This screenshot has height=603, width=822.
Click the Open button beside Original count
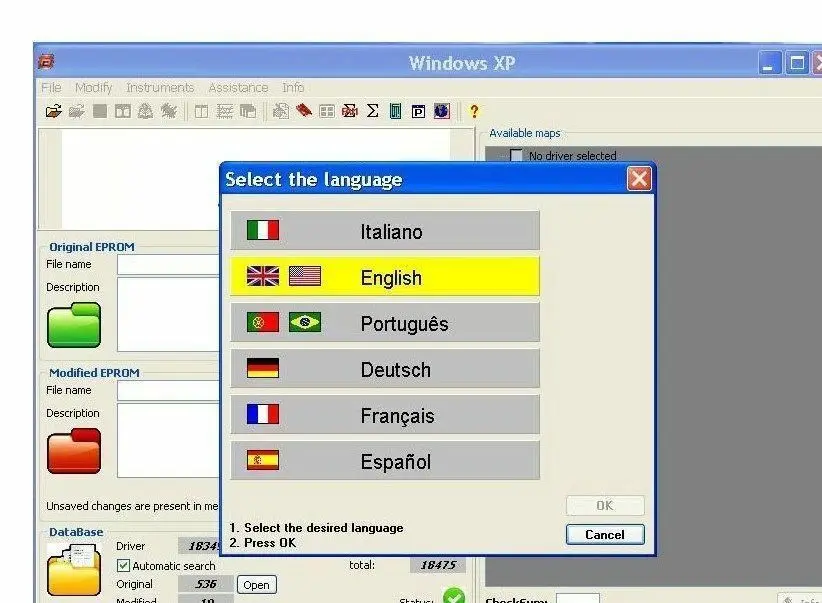[256, 585]
